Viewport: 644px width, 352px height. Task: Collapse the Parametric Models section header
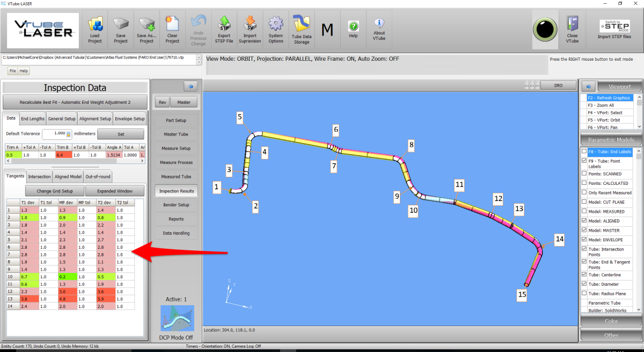pyautogui.click(x=611, y=140)
